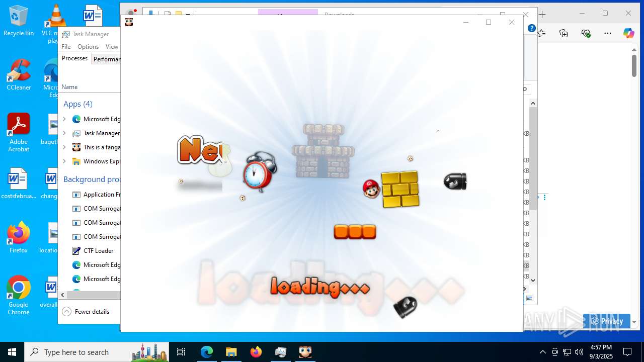Click the Apps (4) group heading

pyautogui.click(x=78, y=104)
